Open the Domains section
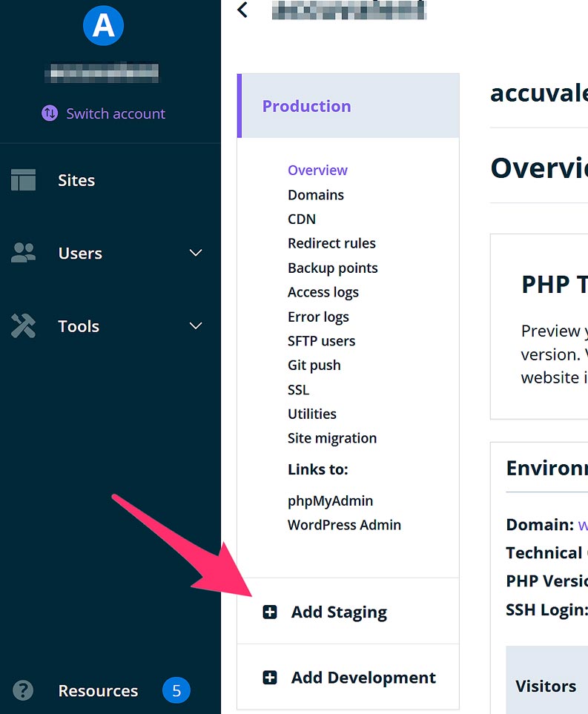Screen dimensions: 588x714 (316, 195)
